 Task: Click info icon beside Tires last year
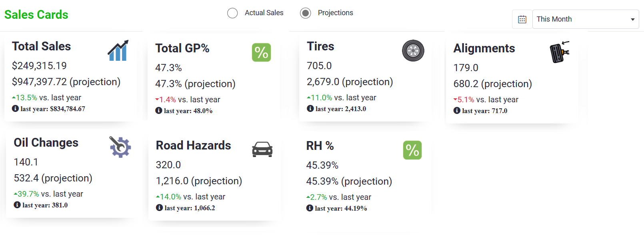[310, 108]
